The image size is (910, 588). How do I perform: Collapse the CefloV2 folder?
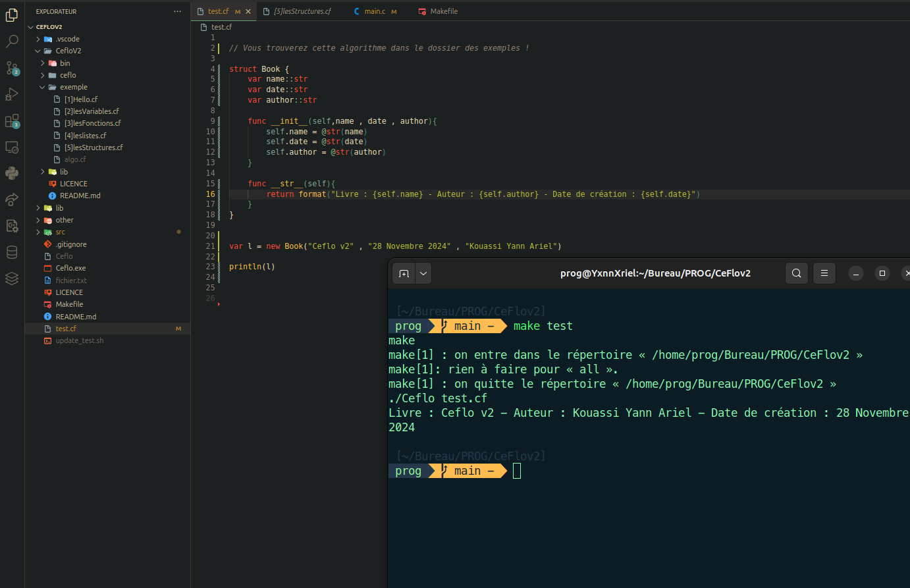pyautogui.click(x=38, y=51)
